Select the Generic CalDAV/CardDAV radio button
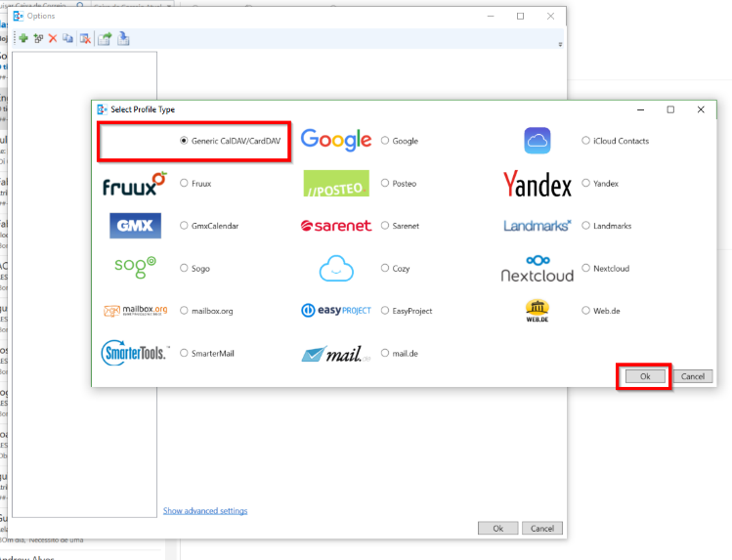The image size is (732, 560). tap(184, 141)
